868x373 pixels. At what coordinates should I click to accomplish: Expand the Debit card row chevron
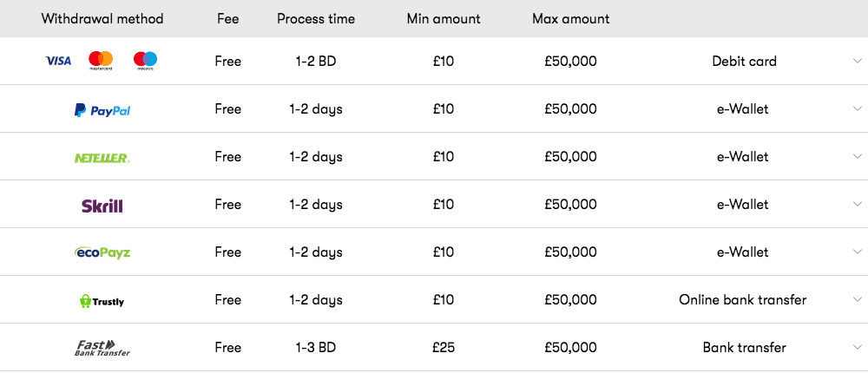(x=858, y=61)
